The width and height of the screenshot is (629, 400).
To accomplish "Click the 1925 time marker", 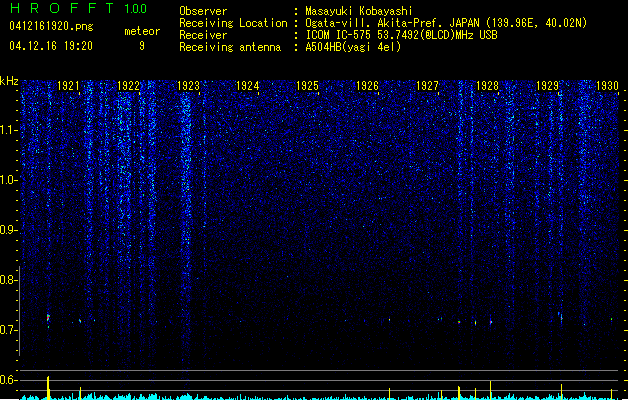I will pos(307,86).
